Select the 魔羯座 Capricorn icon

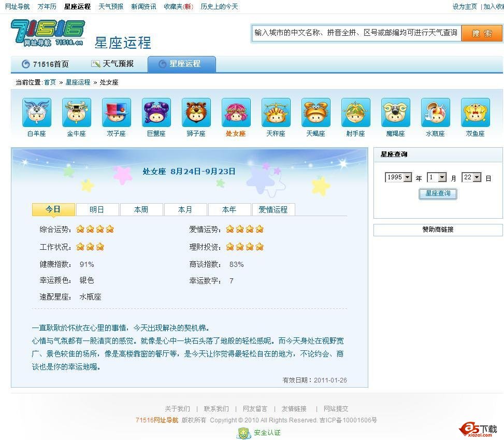[x=395, y=112]
